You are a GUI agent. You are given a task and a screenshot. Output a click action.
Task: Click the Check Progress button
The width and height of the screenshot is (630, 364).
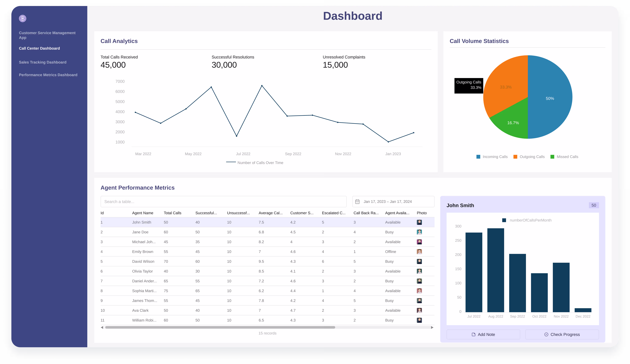[x=562, y=334]
